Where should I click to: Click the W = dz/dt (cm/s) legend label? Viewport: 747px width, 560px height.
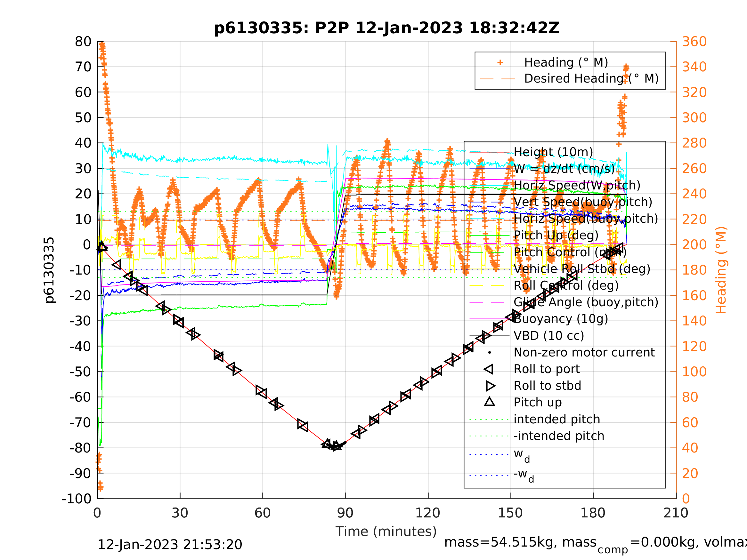(564, 168)
